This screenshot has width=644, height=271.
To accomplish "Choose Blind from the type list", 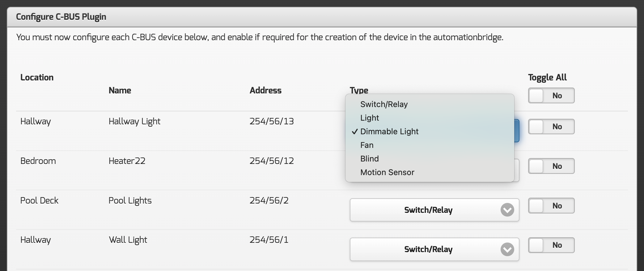I will 369,159.
